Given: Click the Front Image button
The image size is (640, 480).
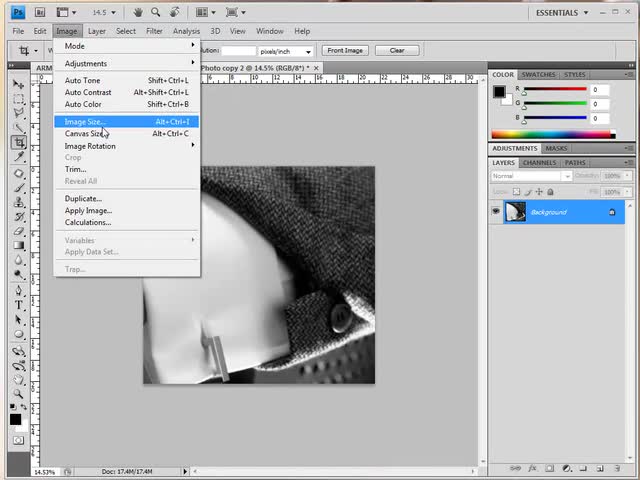Looking at the screenshot, I should (345, 50).
